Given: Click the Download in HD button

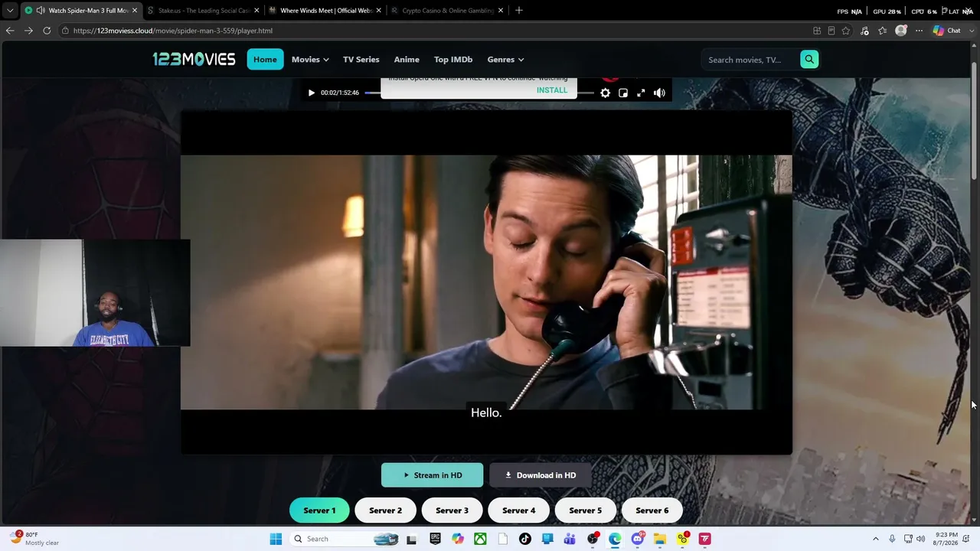Looking at the screenshot, I should tap(541, 475).
